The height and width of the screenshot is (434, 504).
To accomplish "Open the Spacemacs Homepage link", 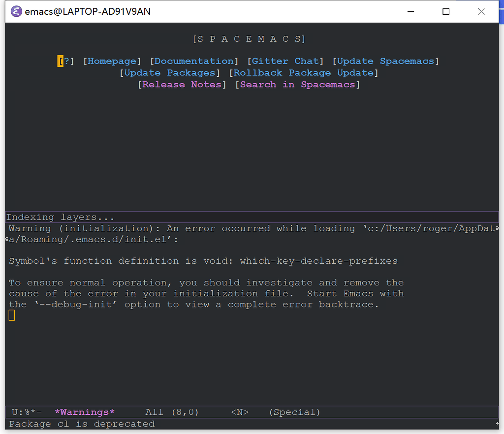I will pyautogui.click(x=112, y=61).
